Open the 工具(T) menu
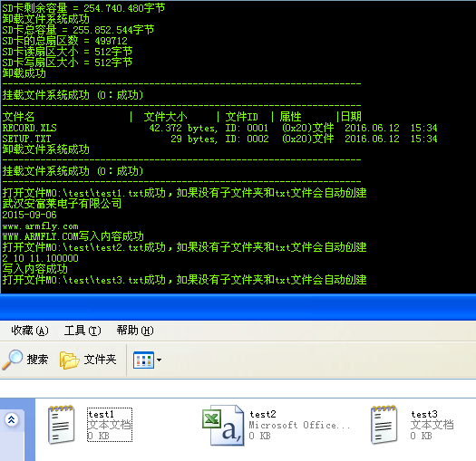The width and height of the screenshot is (476, 461). pos(83,331)
